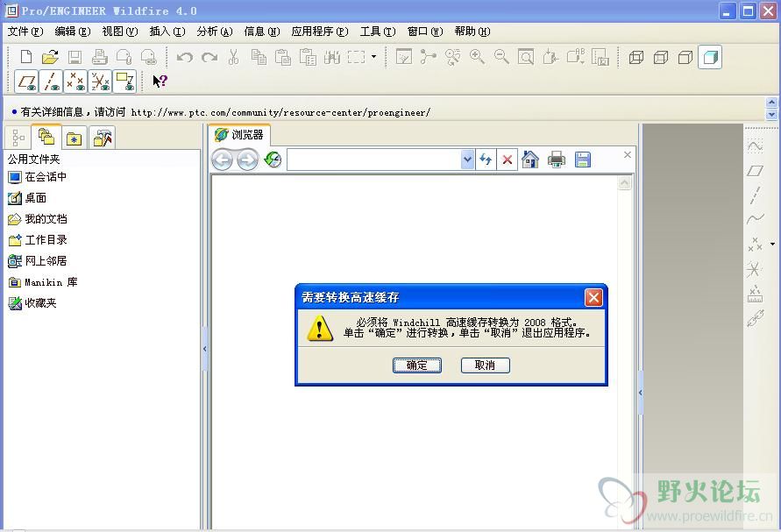The width and height of the screenshot is (781, 532).
Task: Click the browser Back arrow
Action: point(222,160)
